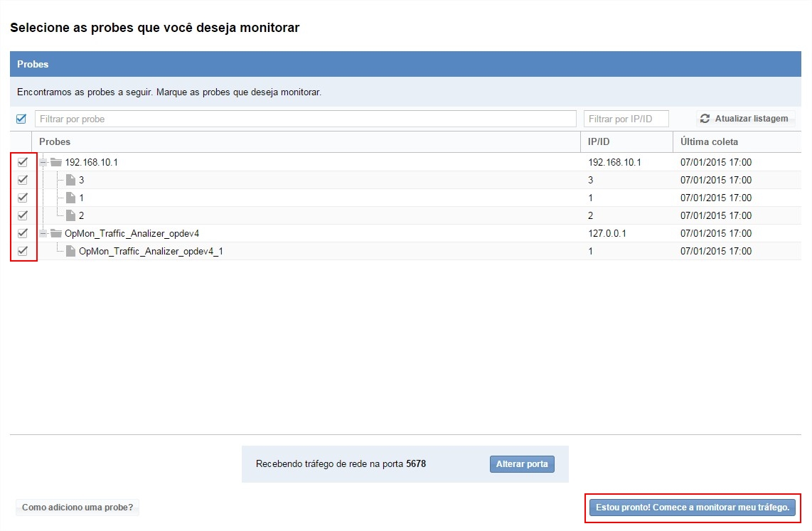Toggle the select-all checkbox beside the probe filter
This screenshot has height=531, width=812.
[21, 119]
